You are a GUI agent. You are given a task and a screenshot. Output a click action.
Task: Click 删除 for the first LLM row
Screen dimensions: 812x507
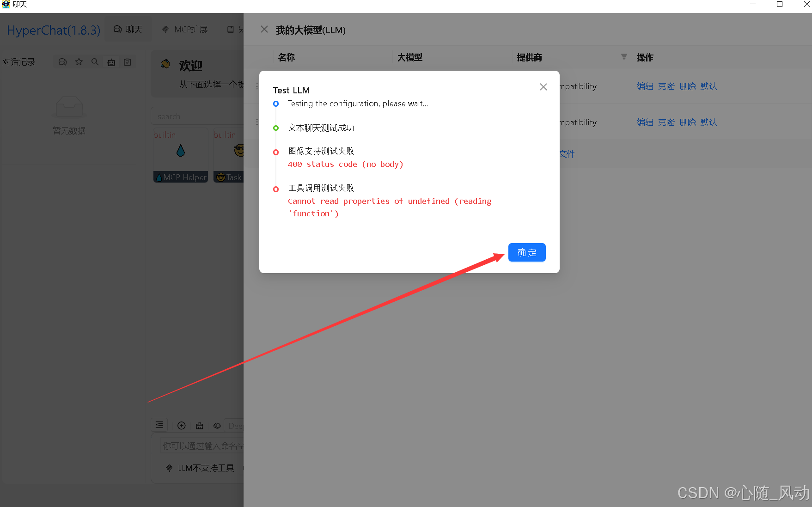pos(688,86)
